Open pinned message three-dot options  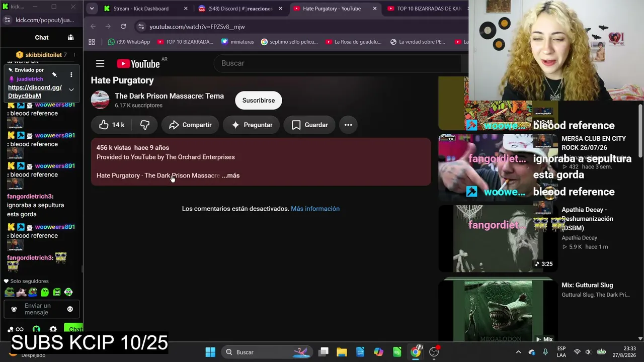click(71, 75)
